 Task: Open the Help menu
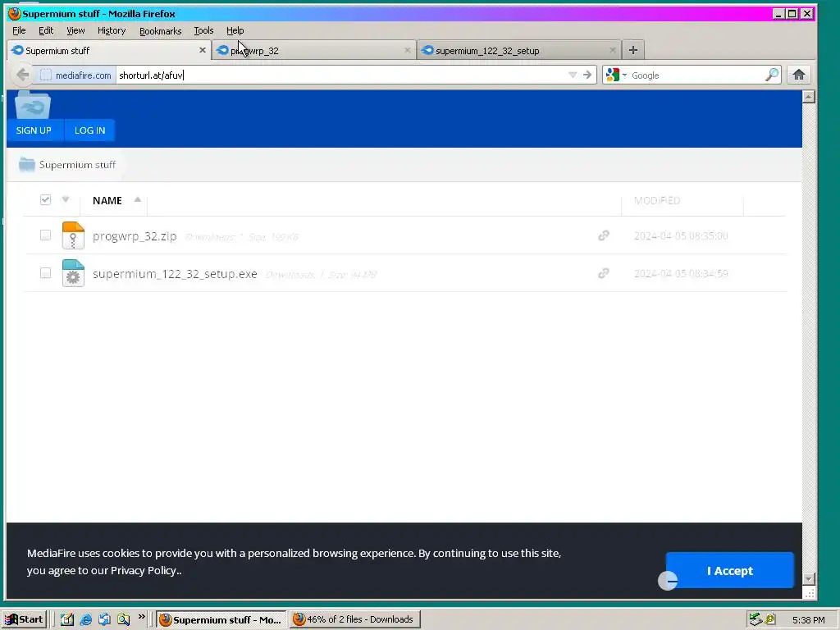235,30
